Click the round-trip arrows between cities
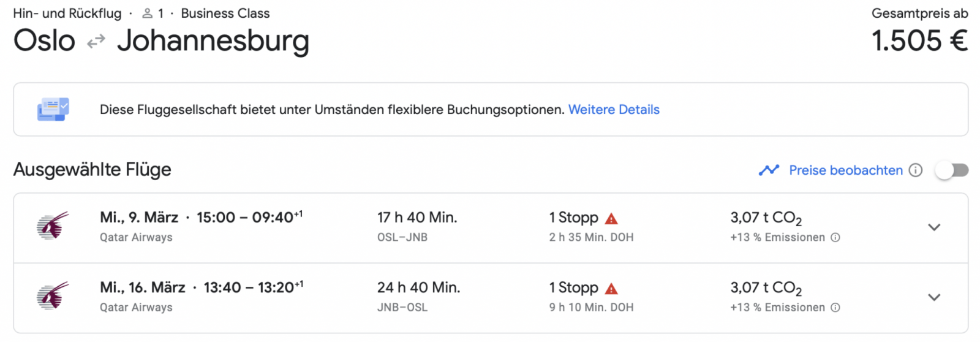This screenshot has width=980, height=342. point(96,42)
